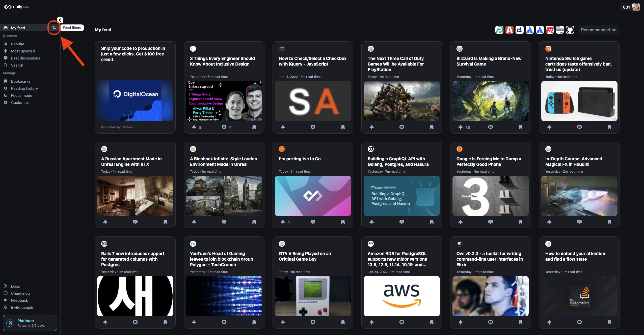Open comments on the Inclusive Design post
Image resolution: width=644 pixels, height=335 pixels.
224,127
